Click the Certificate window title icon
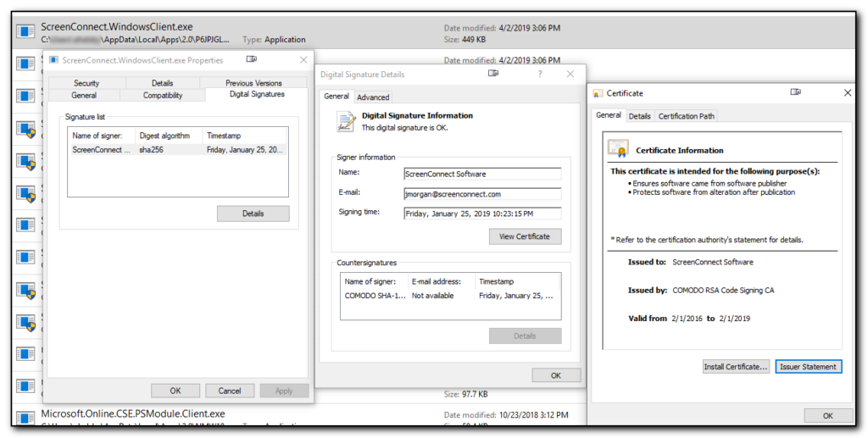Screen dimensions: 868x438 pos(598,93)
